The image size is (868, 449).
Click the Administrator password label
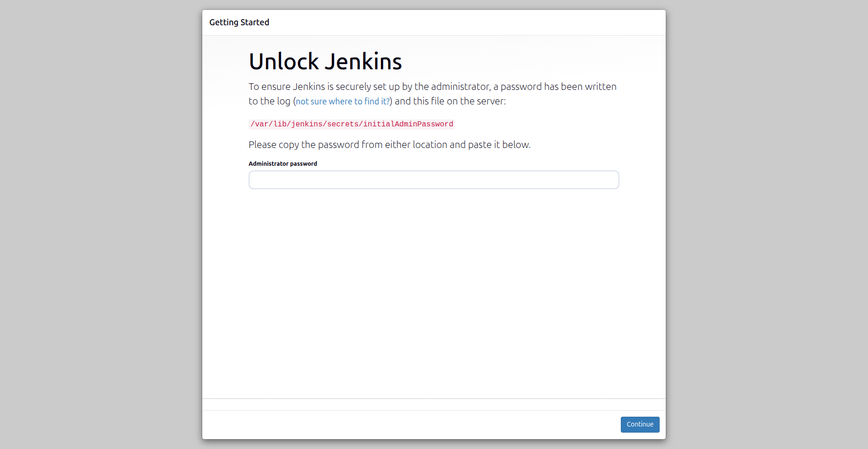point(283,163)
